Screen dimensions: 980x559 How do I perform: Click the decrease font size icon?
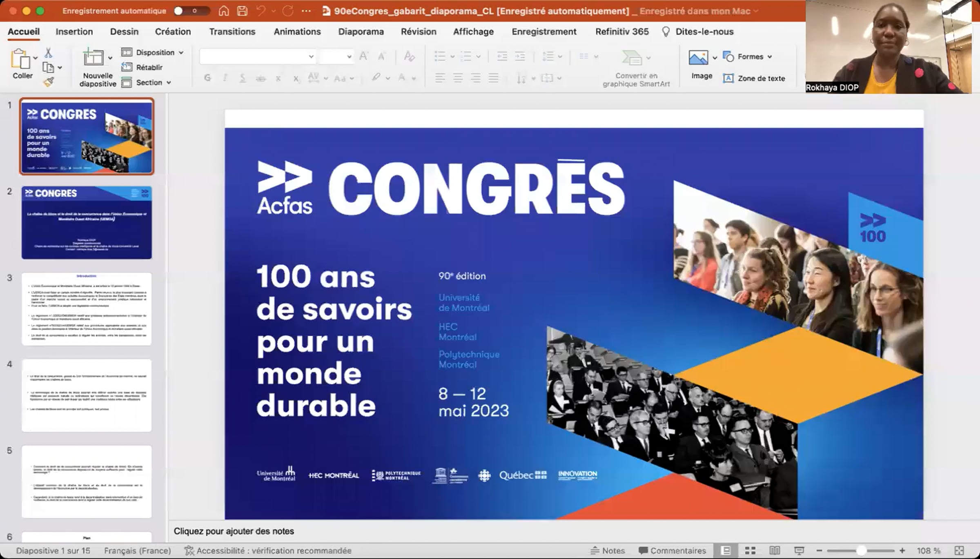click(x=381, y=56)
